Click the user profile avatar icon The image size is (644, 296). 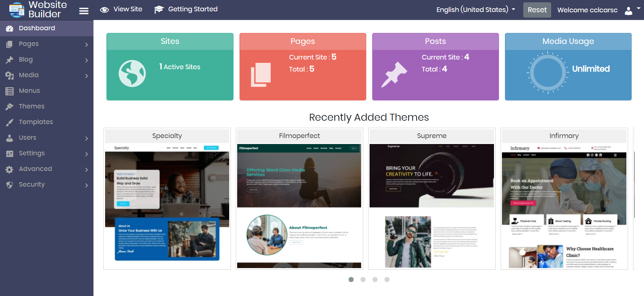click(628, 11)
